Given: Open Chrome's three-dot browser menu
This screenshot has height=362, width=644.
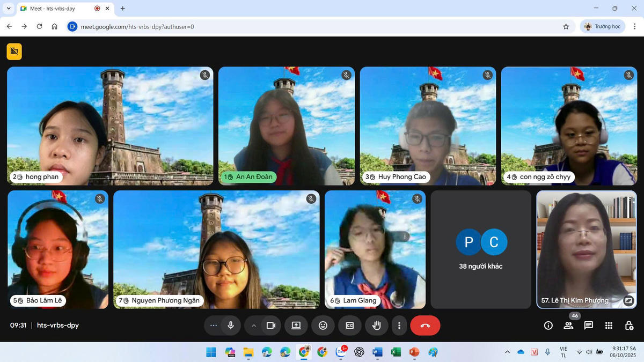Looking at the screenshot, I should tap(634, 26).
